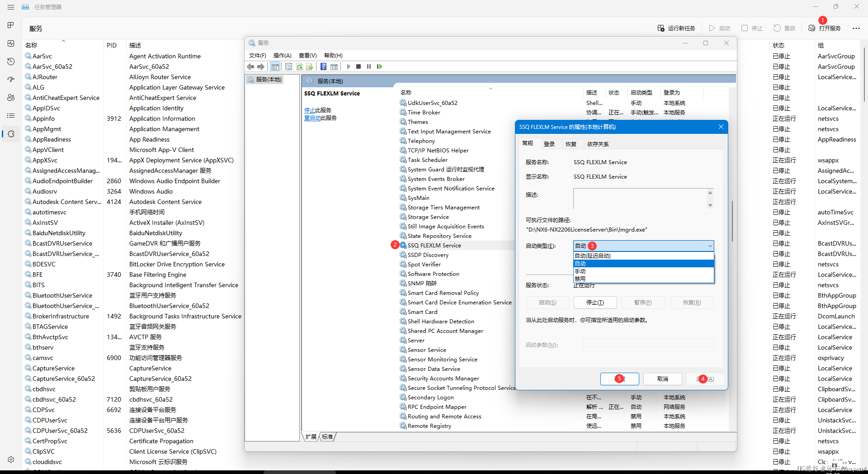The width and height of the screenshot is (868, 474).
Task: Open Processes page in Task Manager sidebar
Action: [x=11, y=25]
